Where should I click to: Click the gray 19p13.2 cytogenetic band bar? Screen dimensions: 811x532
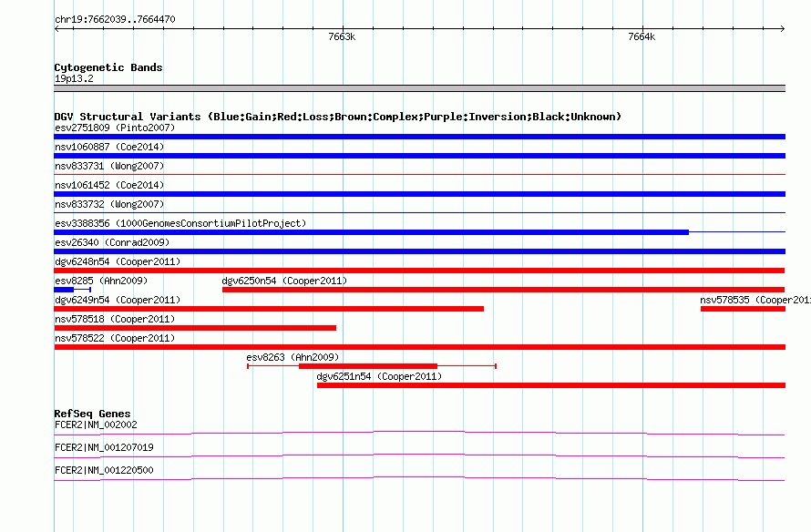(419, 88)
